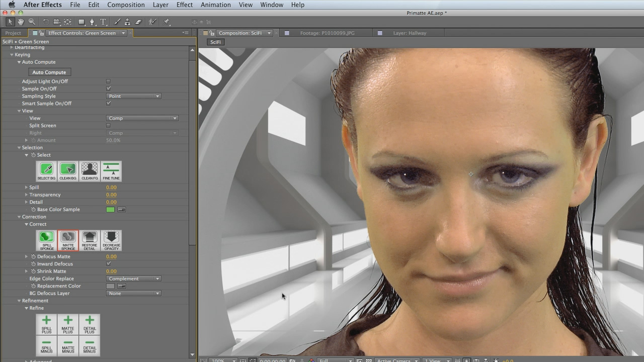Image resolution: width=644 pixels, height=362 pixels.
Task: Open the Composition menu
Action: tap(126, 5)
